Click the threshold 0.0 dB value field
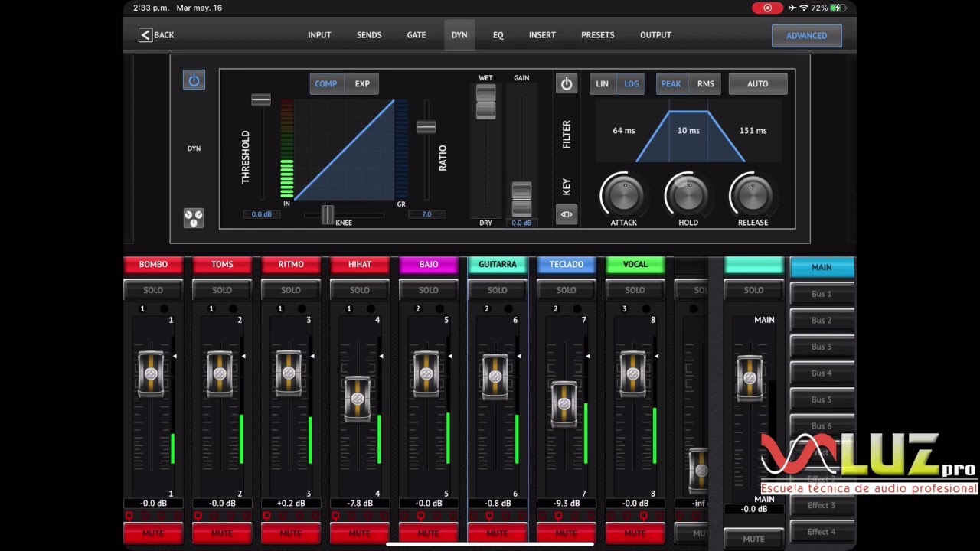This screenshot has width=980, height=551. pyautogui.click(x=261, y=214)
